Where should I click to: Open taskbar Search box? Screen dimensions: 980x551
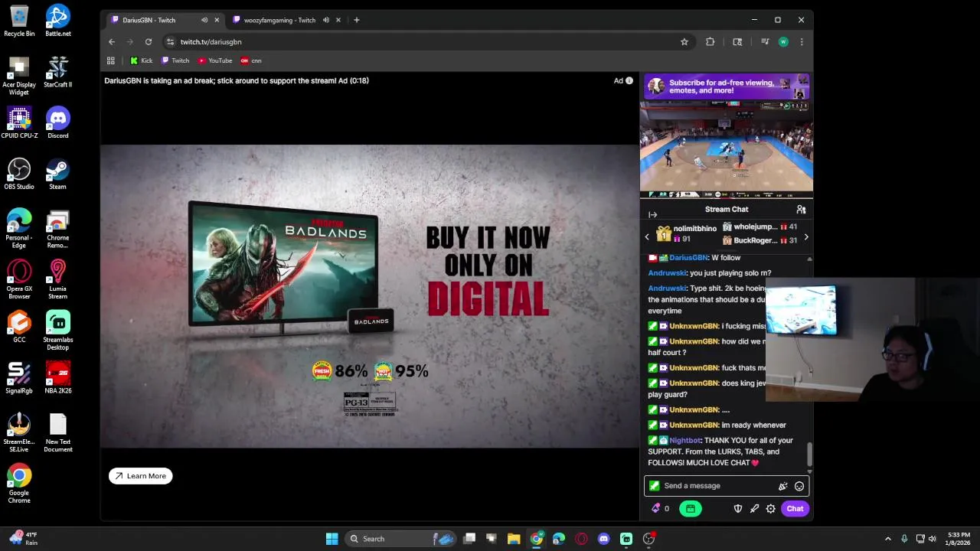[x=400, y=539]
